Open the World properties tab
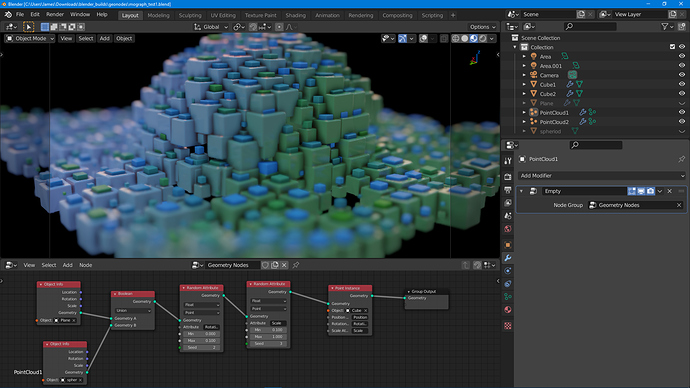 [x=508, y=229]
